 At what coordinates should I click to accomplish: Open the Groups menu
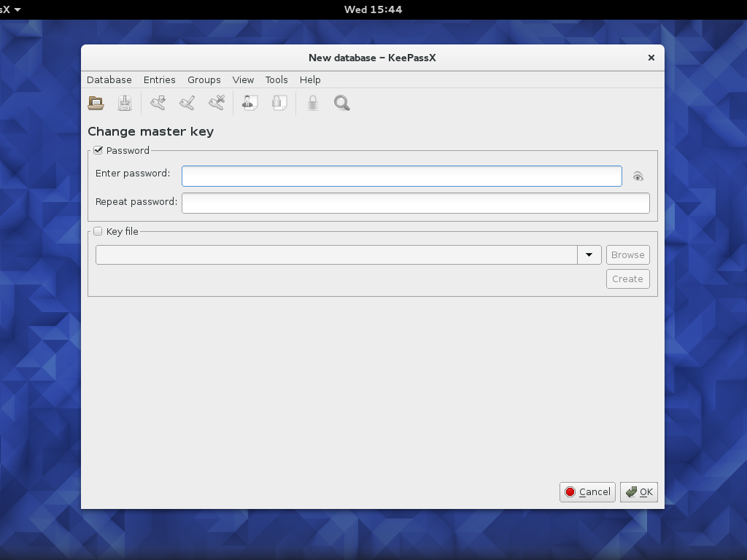[204, 80]
